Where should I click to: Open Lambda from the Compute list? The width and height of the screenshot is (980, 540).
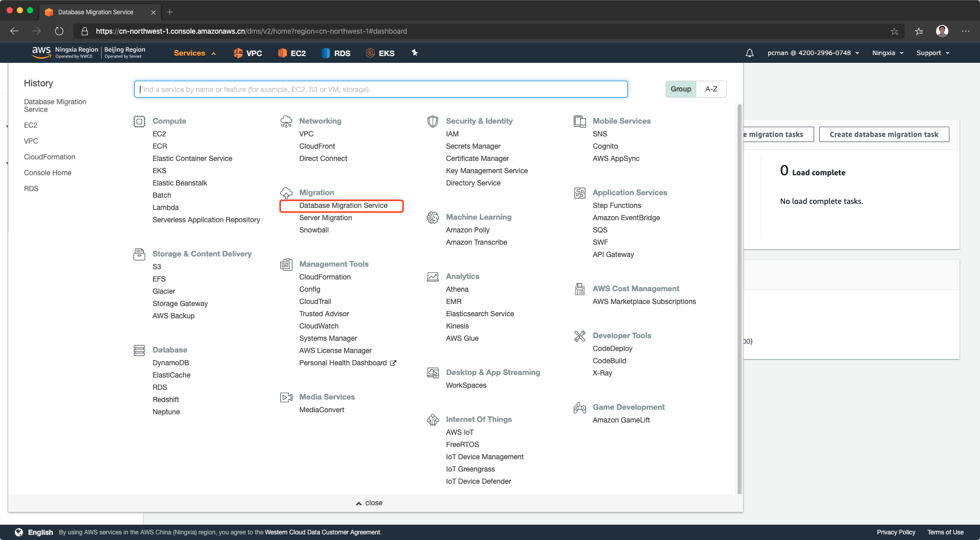pos(165,207)
